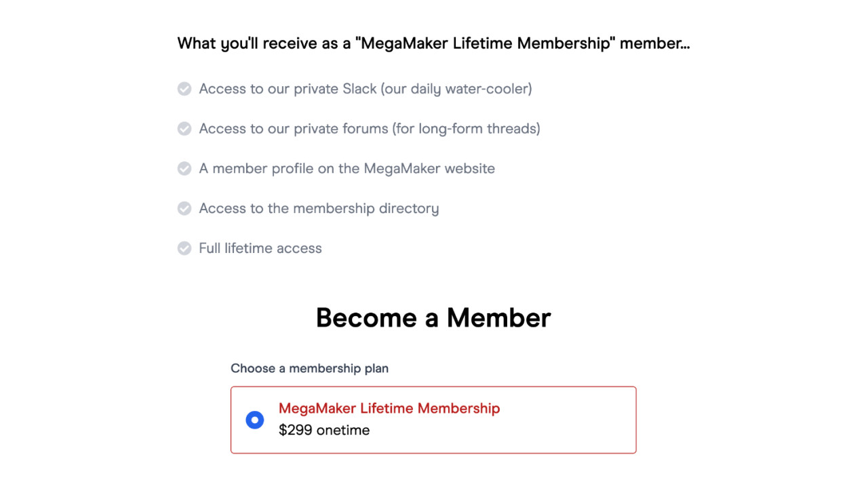Click the checkmark icon for member profile benefit
The width and height of the screenshot is (868, 495).
(x=184, y=168)
